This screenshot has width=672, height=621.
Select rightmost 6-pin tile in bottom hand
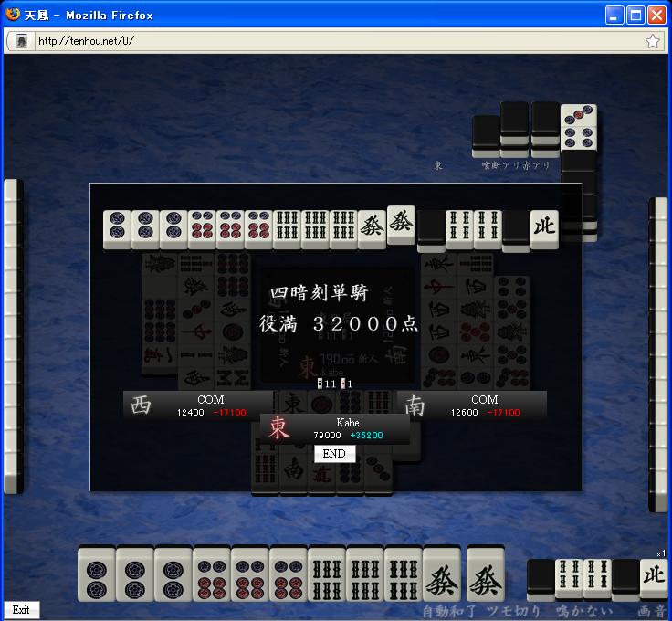coord(288,574)
